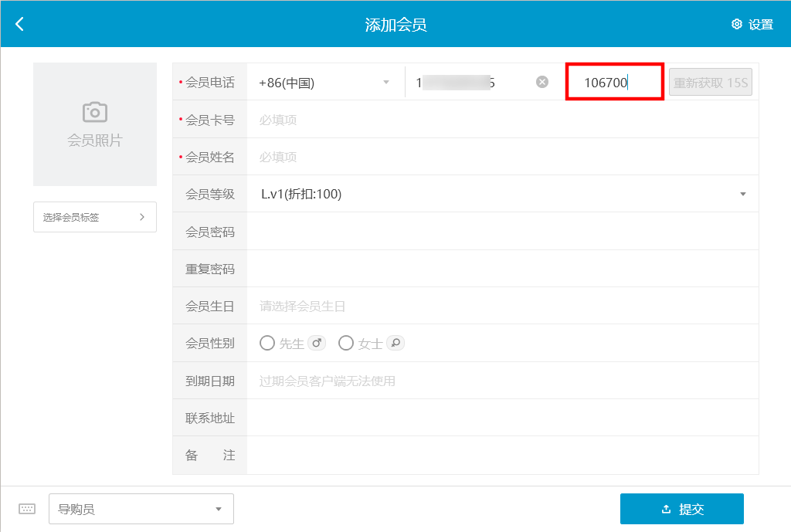This screenshot has width=791, height=532.
Task: Click the male symbol icon beside 先生
Action: point(317,344)
